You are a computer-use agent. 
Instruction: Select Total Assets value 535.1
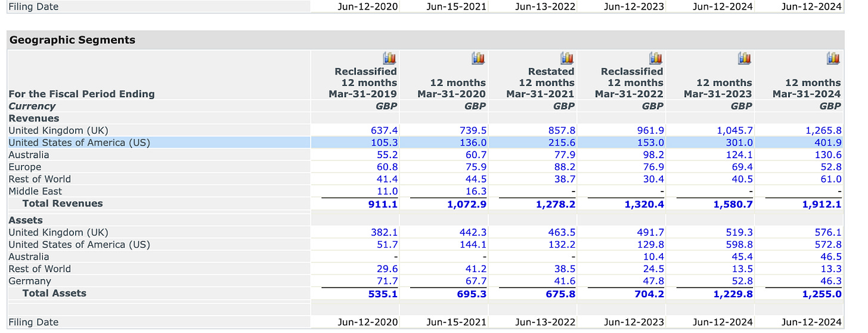coord(383,294)
